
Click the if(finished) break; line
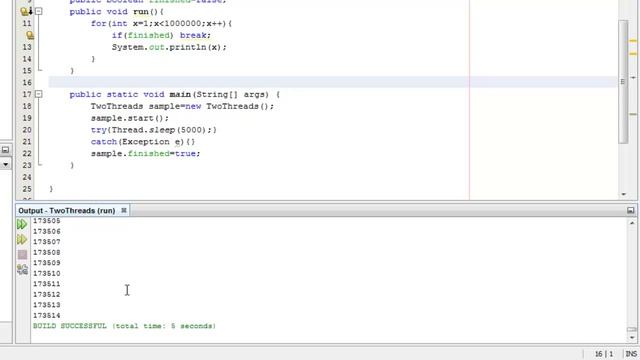coord(161,35)
